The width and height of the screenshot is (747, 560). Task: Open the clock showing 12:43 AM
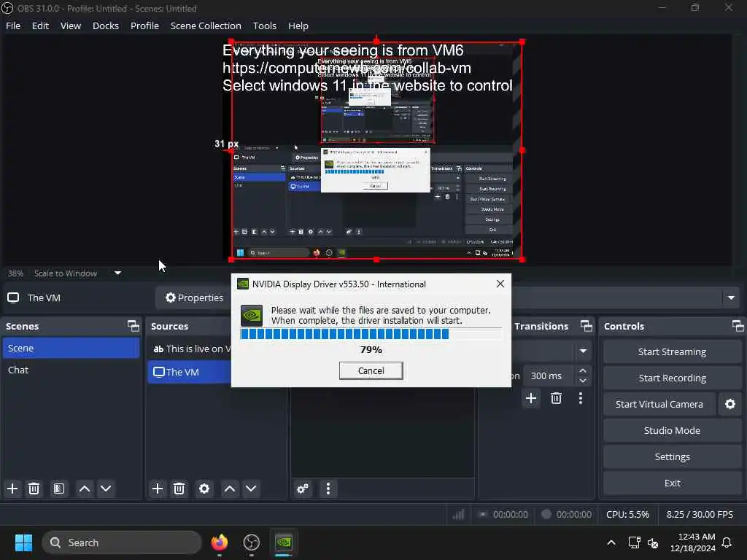click(x=693, y=542)
